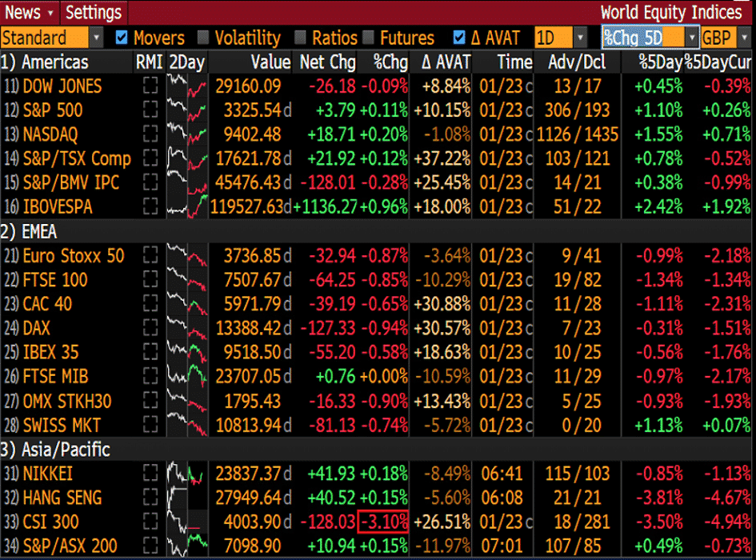The width and height of the screenshot is (756, 560).
Task: Toggle the Δ AVAT checkbox
Action: 459,37
